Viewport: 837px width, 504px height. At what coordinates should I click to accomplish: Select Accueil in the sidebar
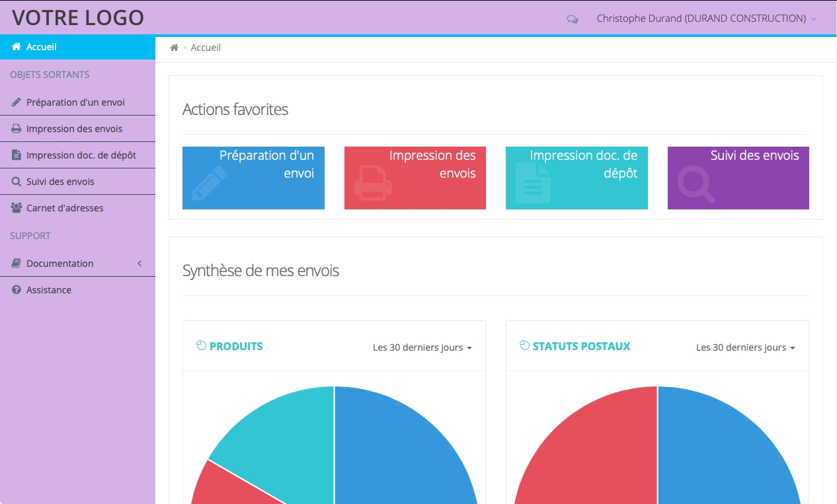coord(77,47)
